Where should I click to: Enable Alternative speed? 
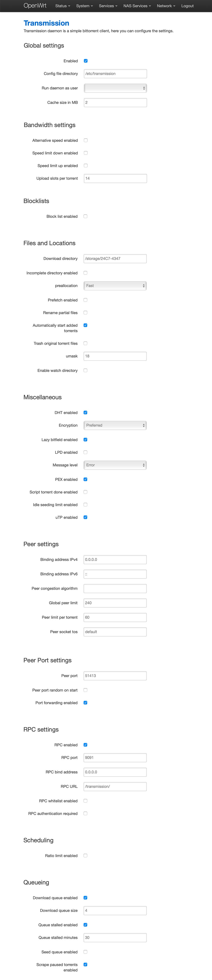click(86, 140)
